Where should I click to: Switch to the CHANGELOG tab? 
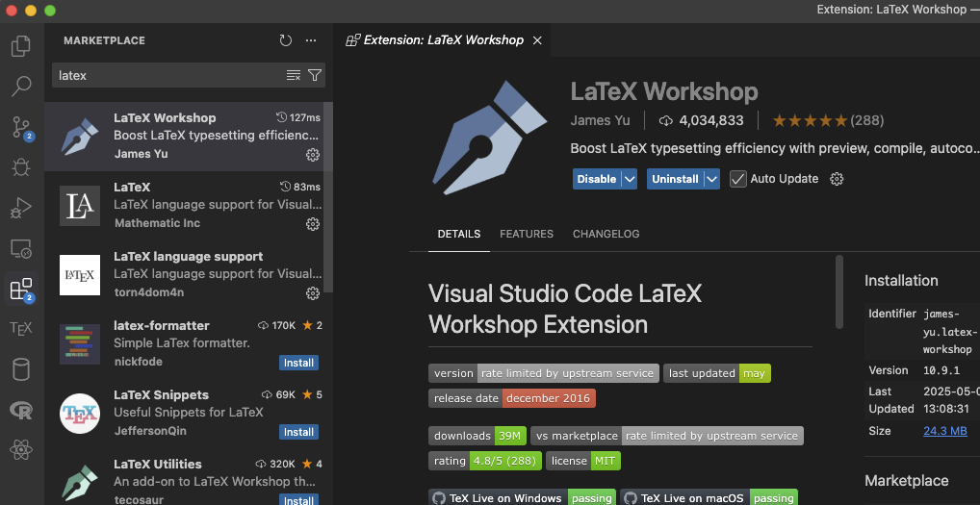tap(606, 234)
